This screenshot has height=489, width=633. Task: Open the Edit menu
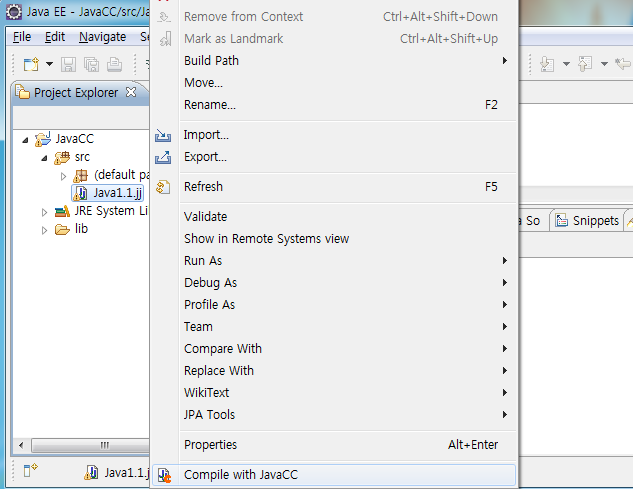coord(54,37)
